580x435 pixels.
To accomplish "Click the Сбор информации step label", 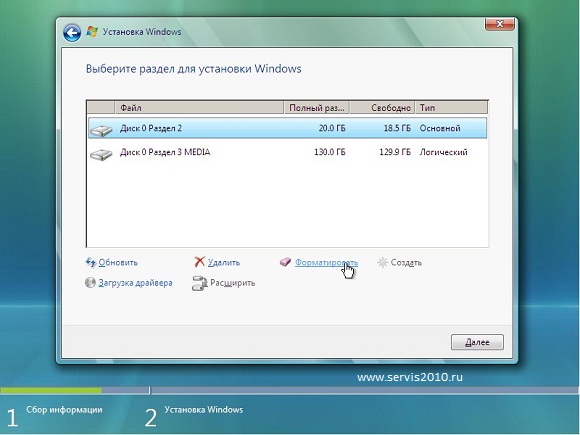I will tap(64, 410).
